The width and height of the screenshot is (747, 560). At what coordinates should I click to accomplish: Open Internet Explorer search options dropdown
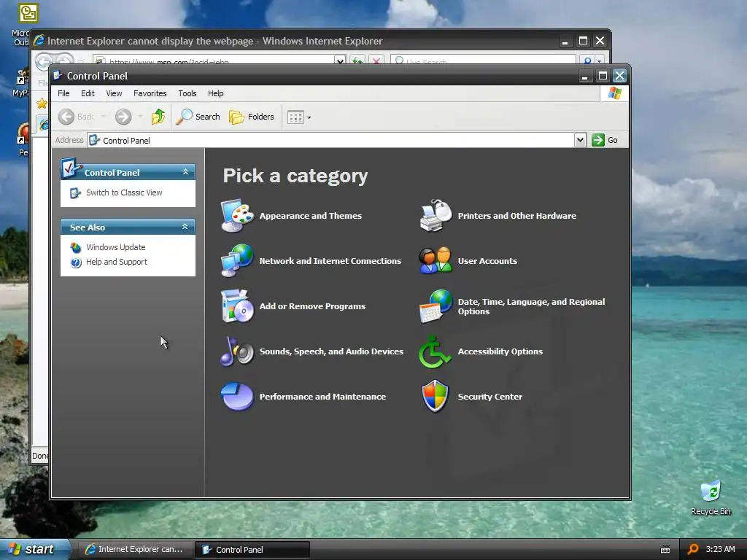[x=600, y=61]
